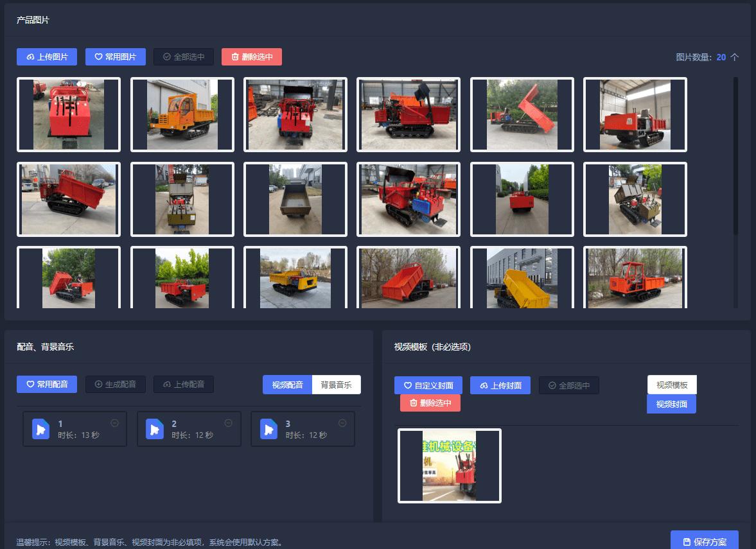Click the audio file icon of voiceover 1
This screenshot has height=549, width=756.
[x=40, y=429]
